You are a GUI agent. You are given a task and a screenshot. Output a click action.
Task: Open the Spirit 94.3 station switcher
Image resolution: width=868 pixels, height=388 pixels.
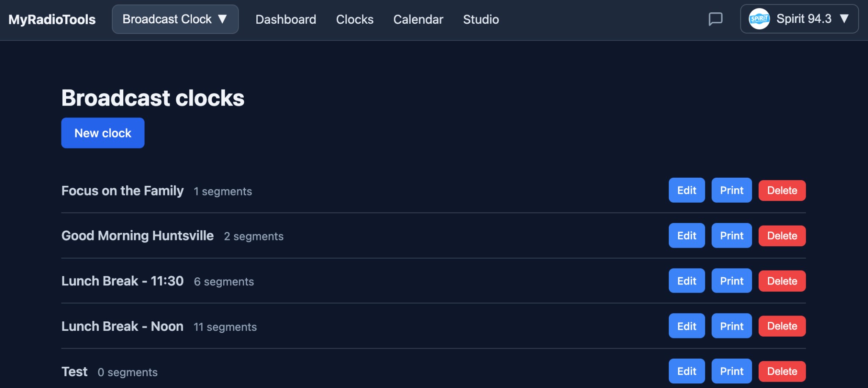tap(798, 19)
